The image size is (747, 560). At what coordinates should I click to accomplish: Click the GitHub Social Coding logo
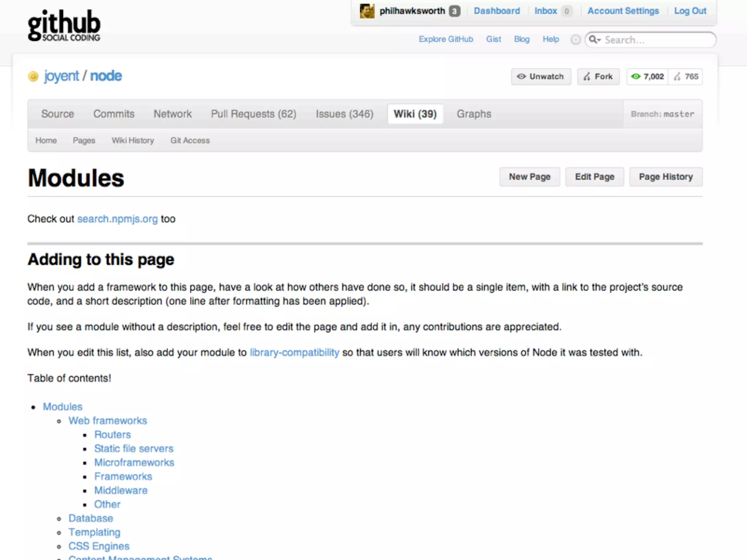64,26
